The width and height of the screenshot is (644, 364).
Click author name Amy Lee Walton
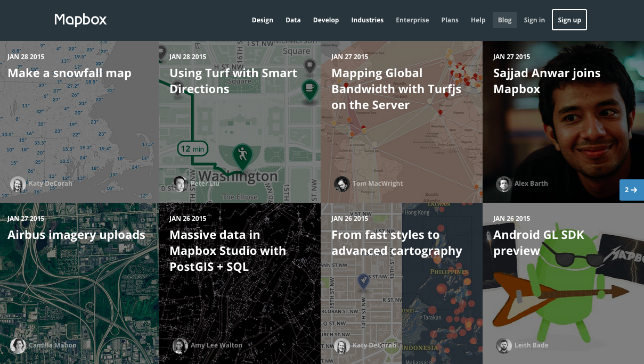pos(216,345)
